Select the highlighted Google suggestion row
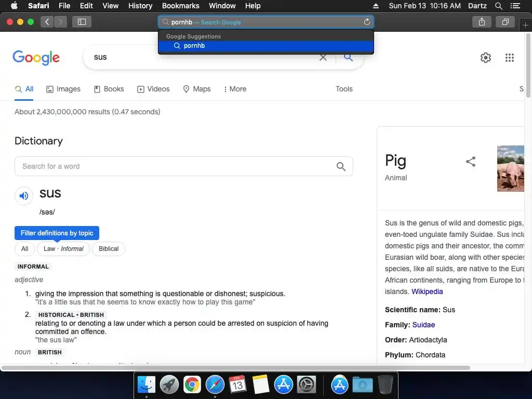Viewport: 532px width, 399px height. click(x=266, y=46)
